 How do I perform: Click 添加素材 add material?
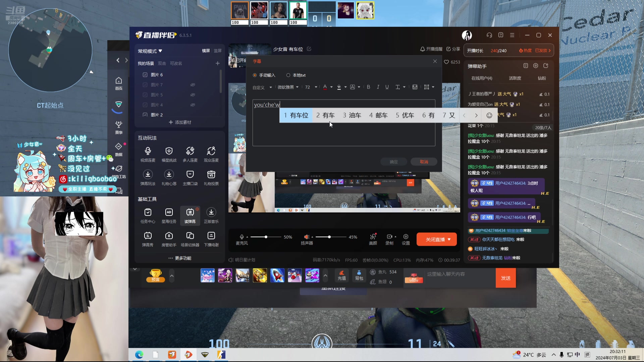180,122
